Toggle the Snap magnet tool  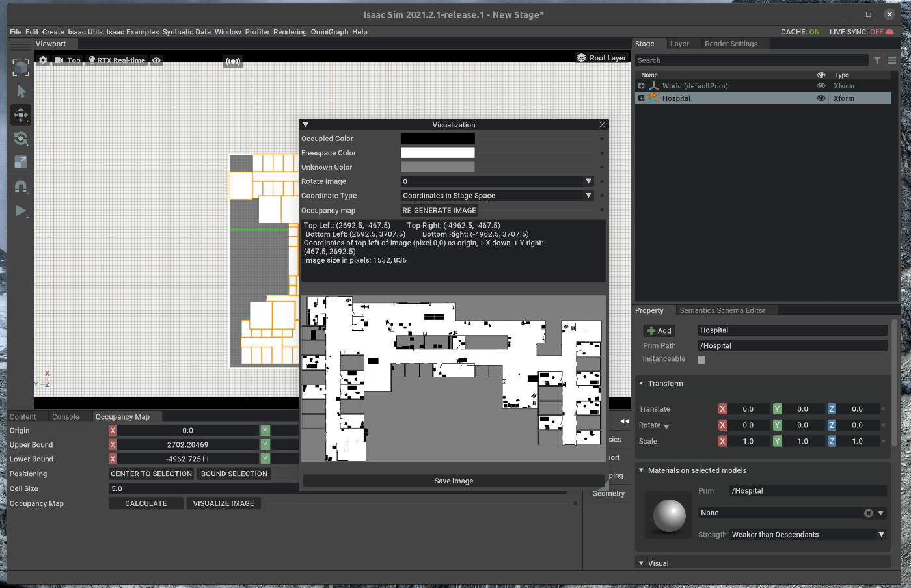tap(21, 187)
